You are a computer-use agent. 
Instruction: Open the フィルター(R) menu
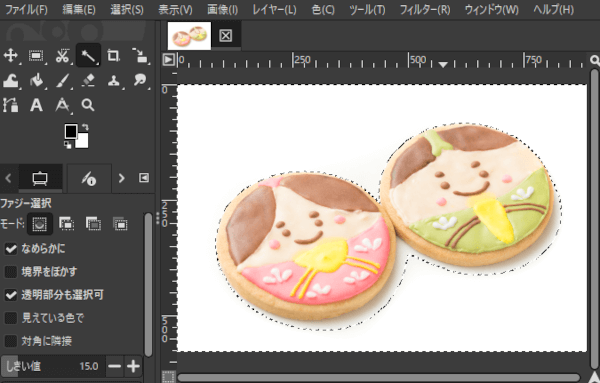click(x=425, y=10)
